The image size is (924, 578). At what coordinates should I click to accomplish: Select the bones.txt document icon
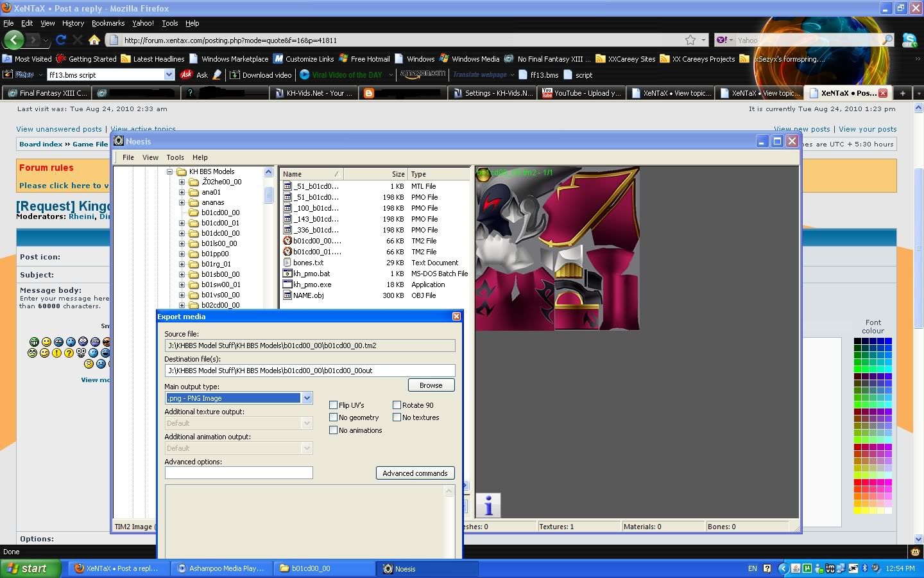pos(287,263)
